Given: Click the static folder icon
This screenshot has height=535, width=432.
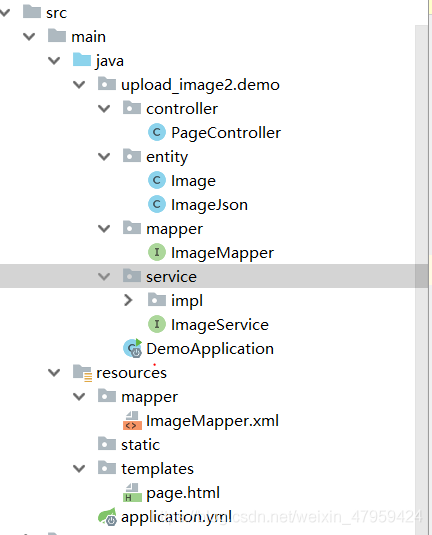Looking at the screenshot, I should click(107, 444).
